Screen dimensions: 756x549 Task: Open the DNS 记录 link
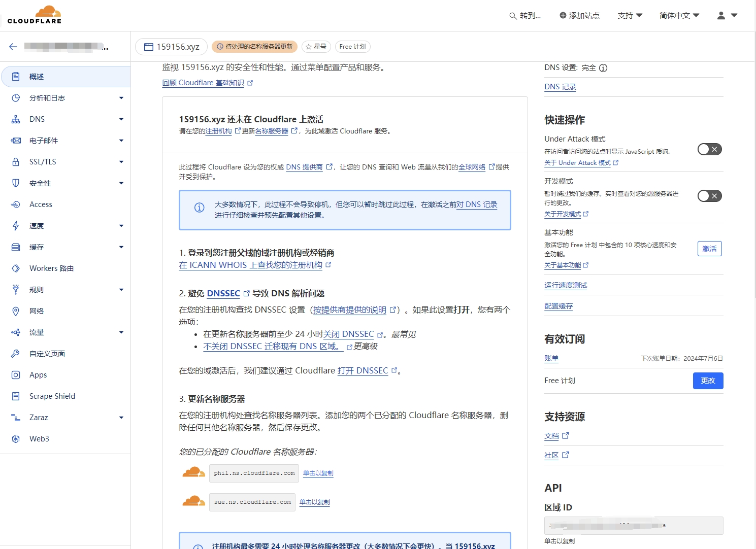pos(560,87)
